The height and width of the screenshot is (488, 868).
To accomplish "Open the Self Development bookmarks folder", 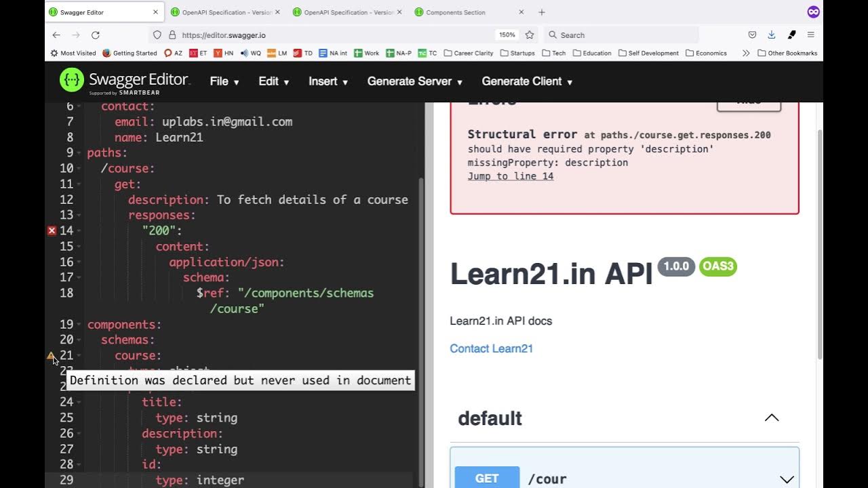I will tap(648, 53).
